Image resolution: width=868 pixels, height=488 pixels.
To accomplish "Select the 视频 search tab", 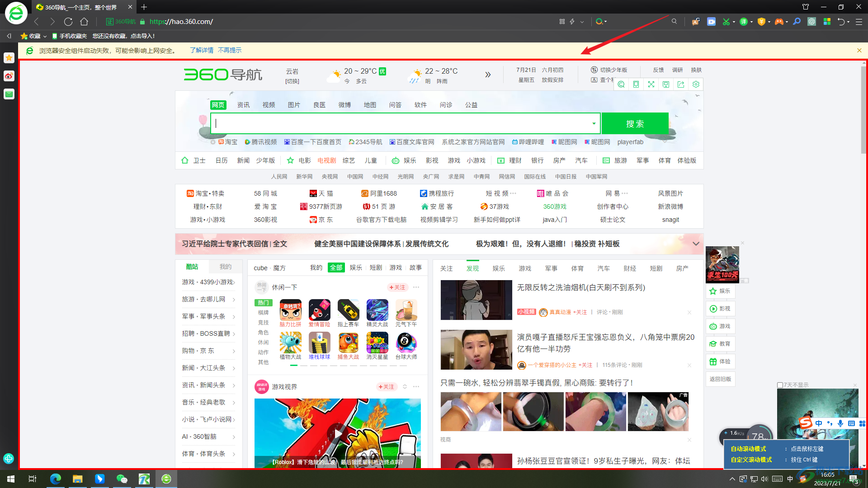I will pos(269,105).
